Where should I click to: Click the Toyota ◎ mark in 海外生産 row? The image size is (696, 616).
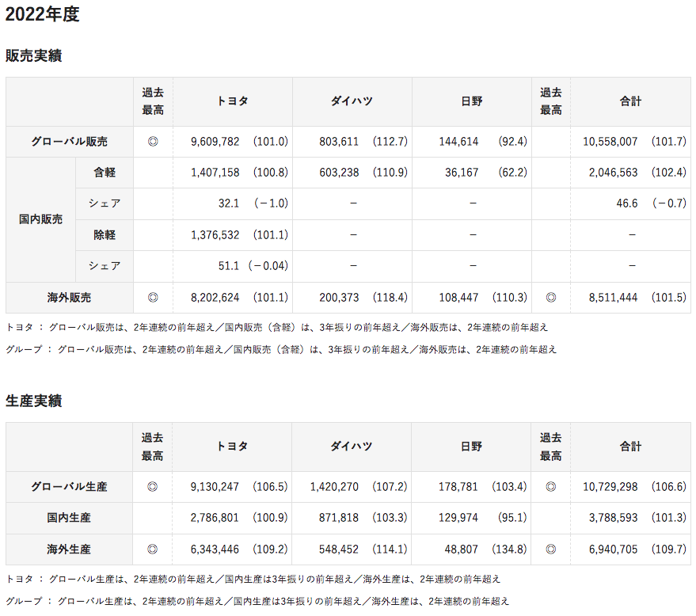click(x=153, y=549)
